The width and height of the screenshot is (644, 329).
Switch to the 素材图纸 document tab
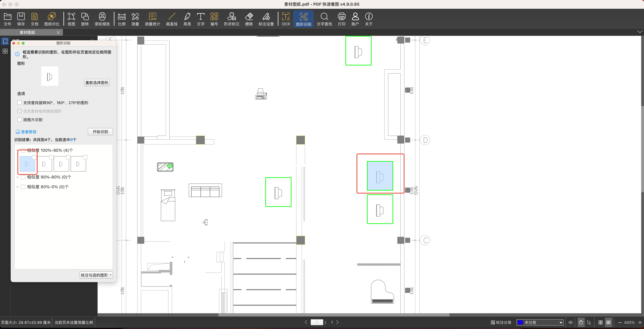click(28, 32)
